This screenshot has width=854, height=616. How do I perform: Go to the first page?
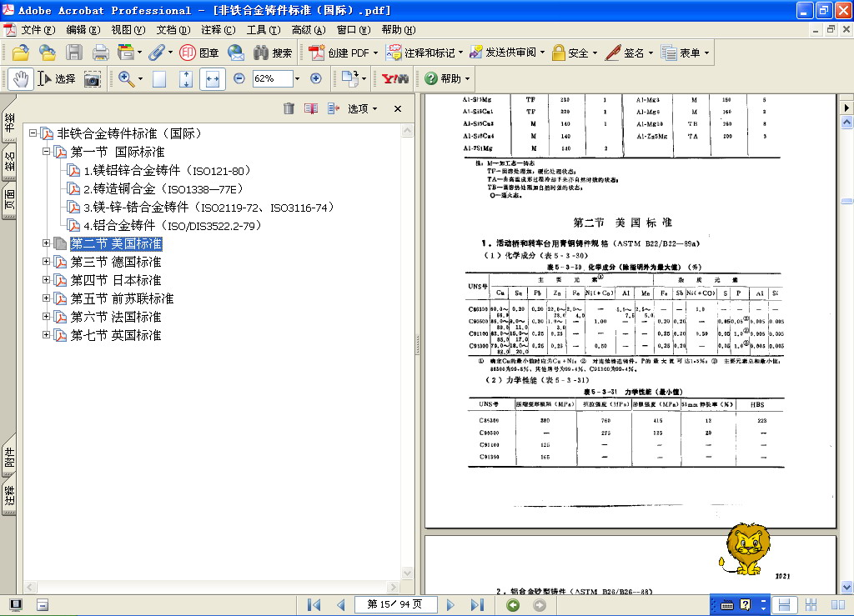point(314,604)
